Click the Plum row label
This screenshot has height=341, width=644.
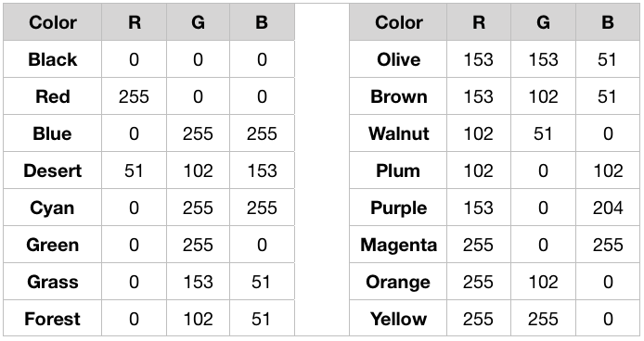(x=398, y=170)
